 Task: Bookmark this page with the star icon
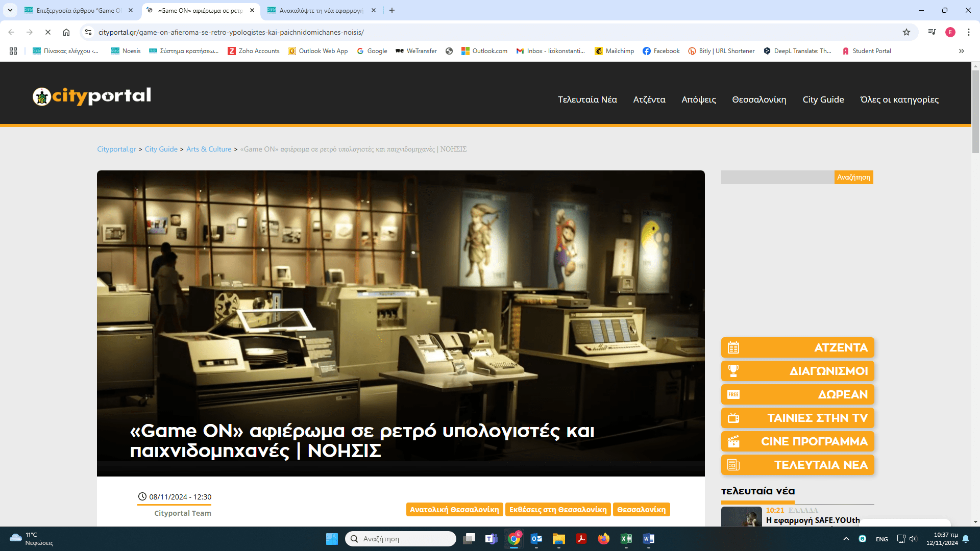click(x=906, y=32)
